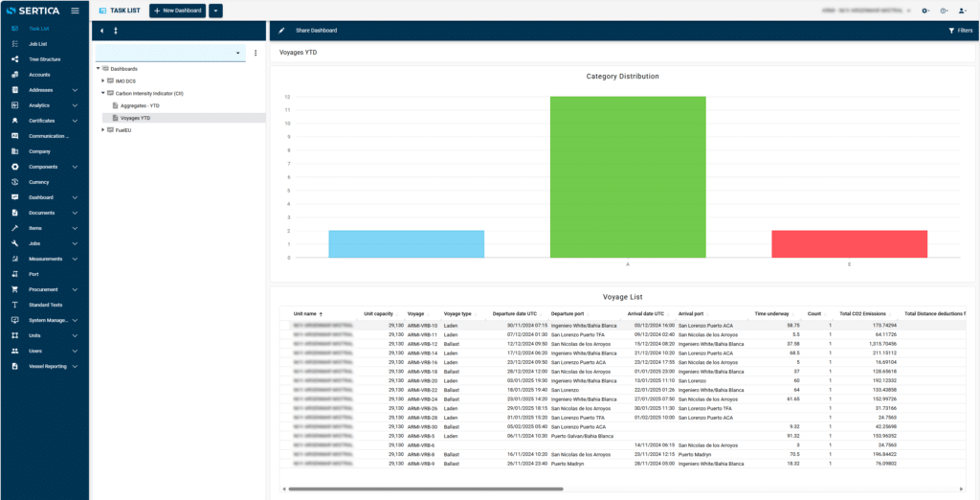The height and width of the screenshot is (500, 980).
Task: Click the Dashboard sidebar icon
Action: pos(15,197)
